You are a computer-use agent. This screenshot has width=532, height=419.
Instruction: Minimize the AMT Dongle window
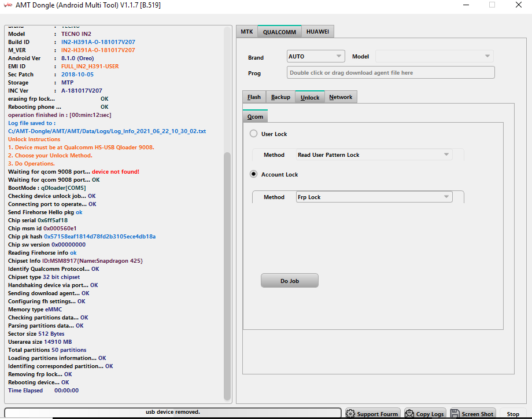click(x=466, y=5)
